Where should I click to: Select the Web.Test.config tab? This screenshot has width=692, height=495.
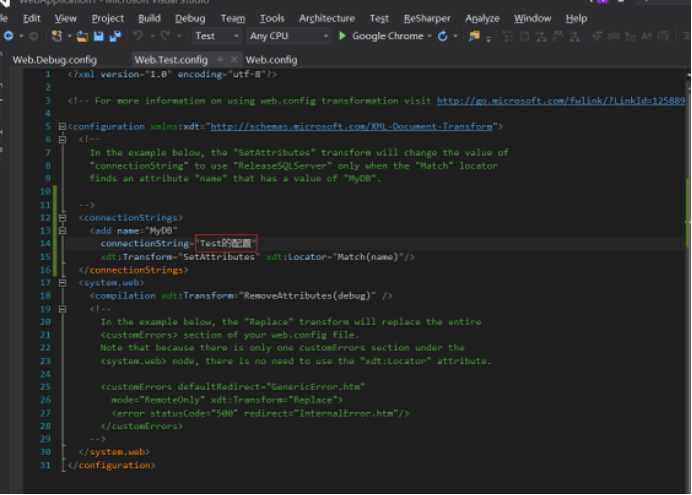coord(171,60)
